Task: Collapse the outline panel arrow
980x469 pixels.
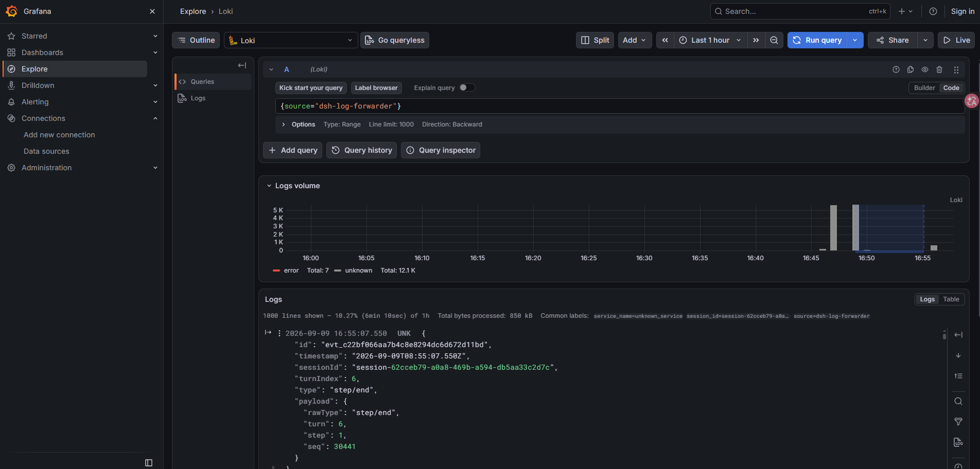Action: pos(242,65)
